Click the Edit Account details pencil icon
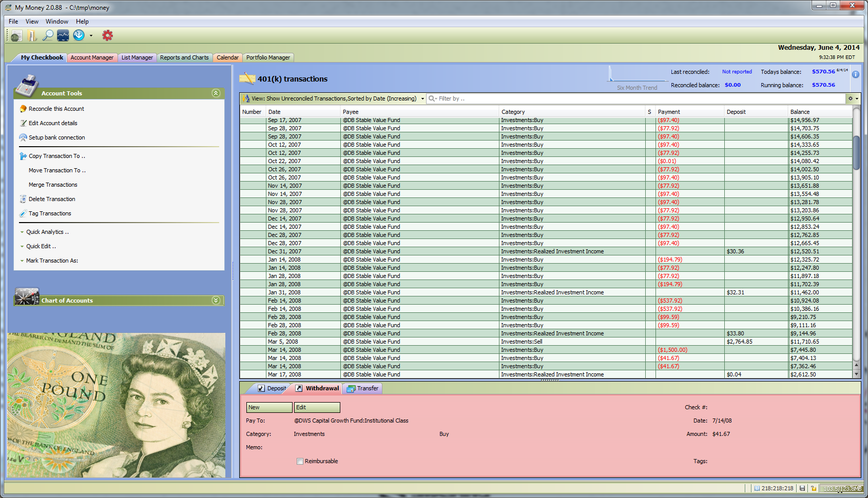 click(23, 123)
